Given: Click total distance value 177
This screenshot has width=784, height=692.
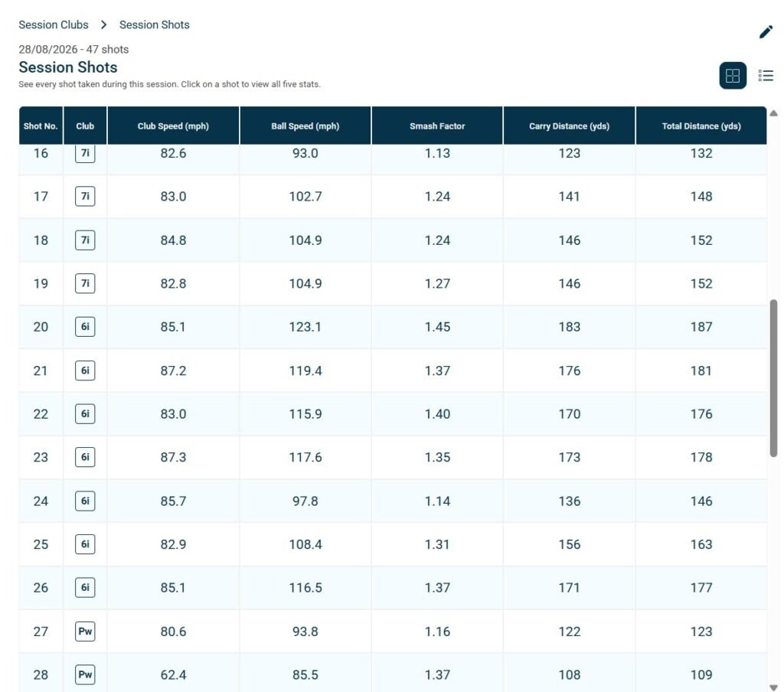Looking at the screenshot, I should [x=701, y=587].
